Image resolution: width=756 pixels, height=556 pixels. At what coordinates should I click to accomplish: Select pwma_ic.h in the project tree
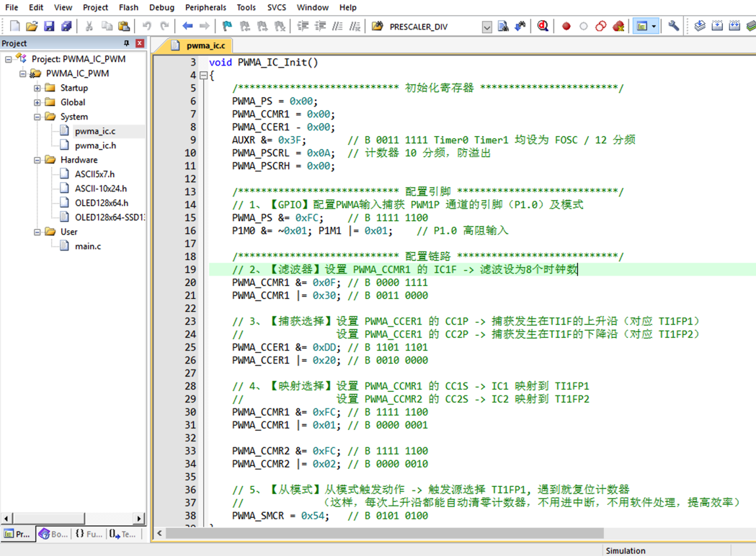(x=95, y=145)
